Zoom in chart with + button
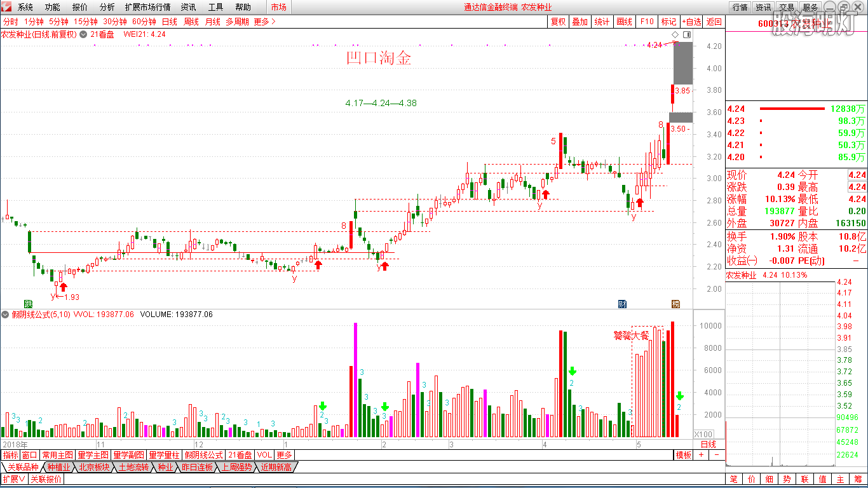This screenshot has width=868, height=488. (702, 455)
